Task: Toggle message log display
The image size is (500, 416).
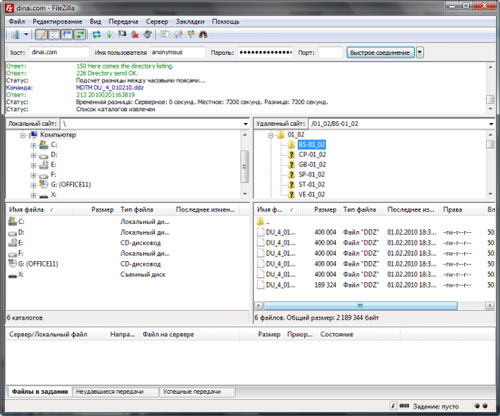Action: pyautogui.click(x=41, y=34)
